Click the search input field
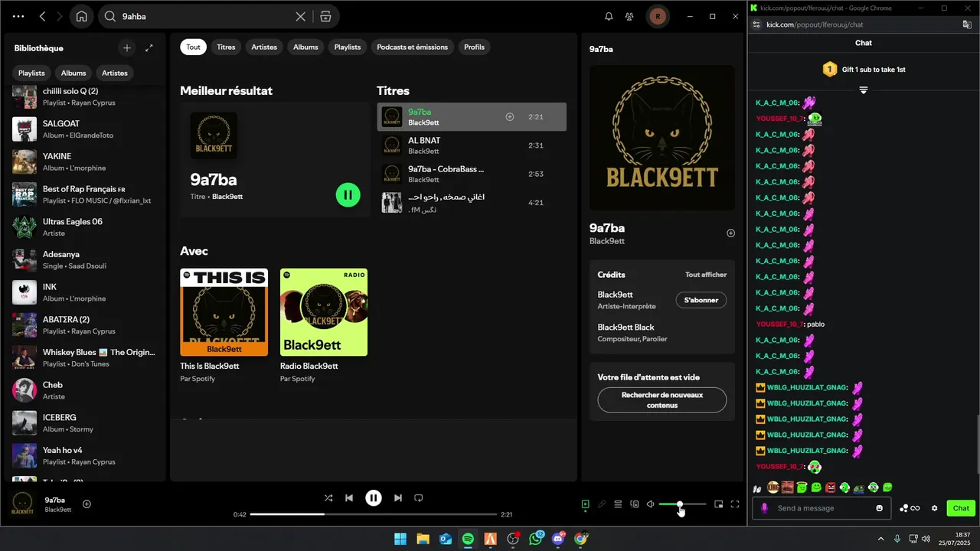Viewport: 980px width, 551px height. [x=207, y=16]
